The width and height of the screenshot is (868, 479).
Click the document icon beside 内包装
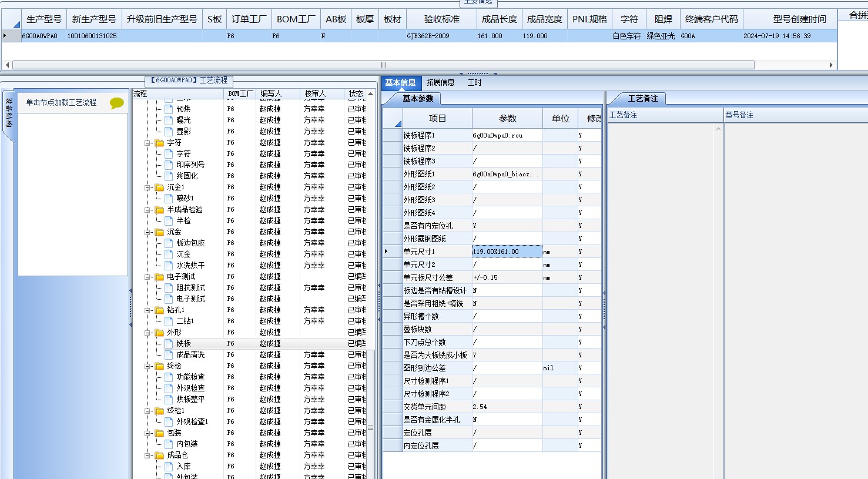169,444
